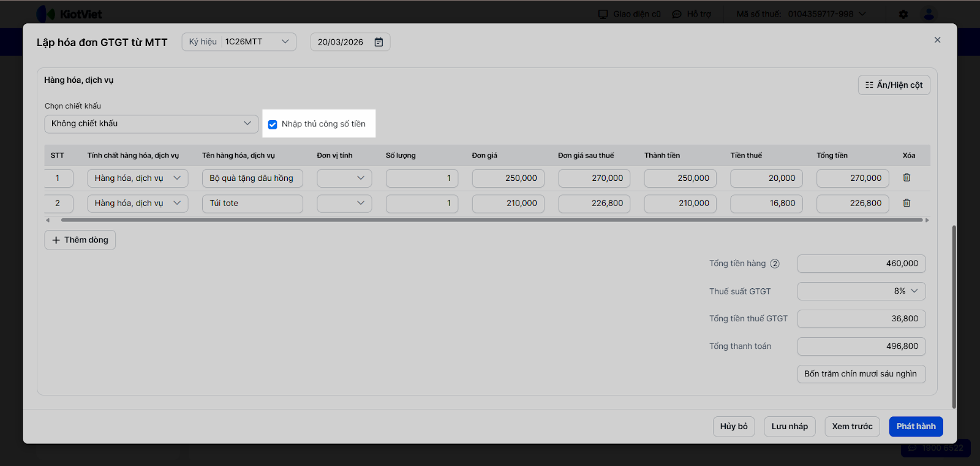The height and width of the screenshot is (466, 980).
Task: Delete row 1 Bộ quà tặng dâu hồng
Action: click(x=907, y=178)
